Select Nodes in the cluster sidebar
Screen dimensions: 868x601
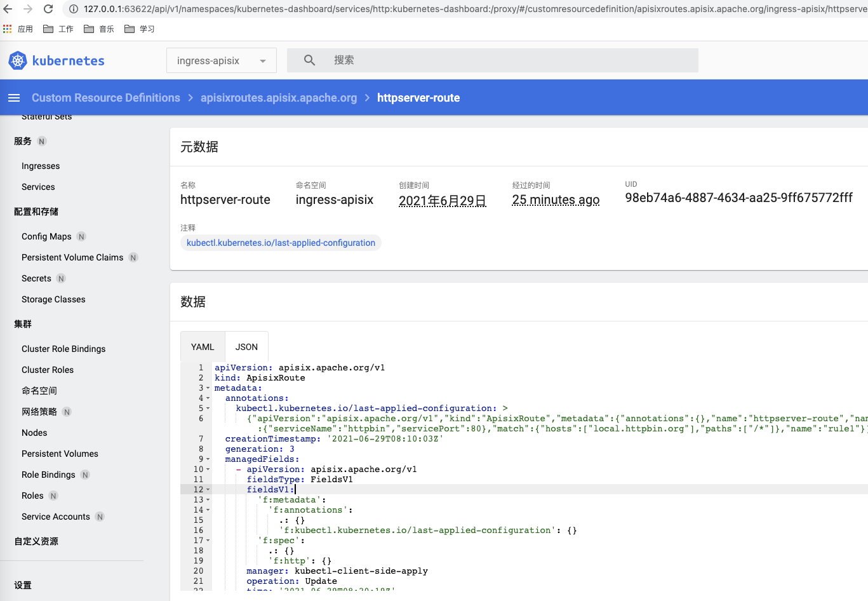coord(34,432)
